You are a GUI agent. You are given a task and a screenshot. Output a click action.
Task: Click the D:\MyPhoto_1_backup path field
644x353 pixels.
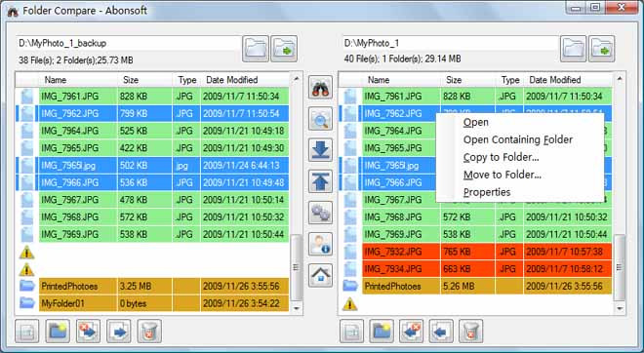(x=128, y=43)
